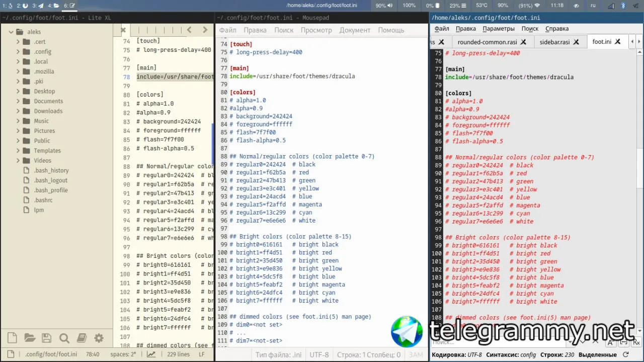Switch to the rounded-common.rasi tab
This screenshot has height=362, width=644.
[x=487, y=42]
